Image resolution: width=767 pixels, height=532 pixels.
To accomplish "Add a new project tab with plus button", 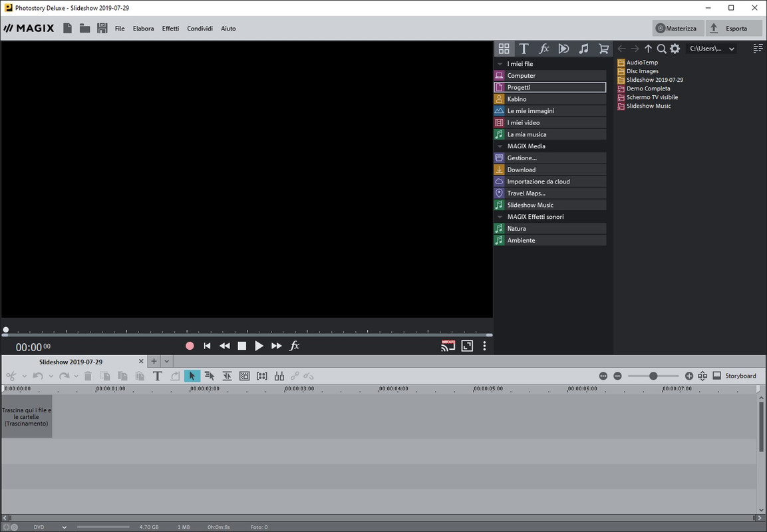I will (x=154, y=361).
